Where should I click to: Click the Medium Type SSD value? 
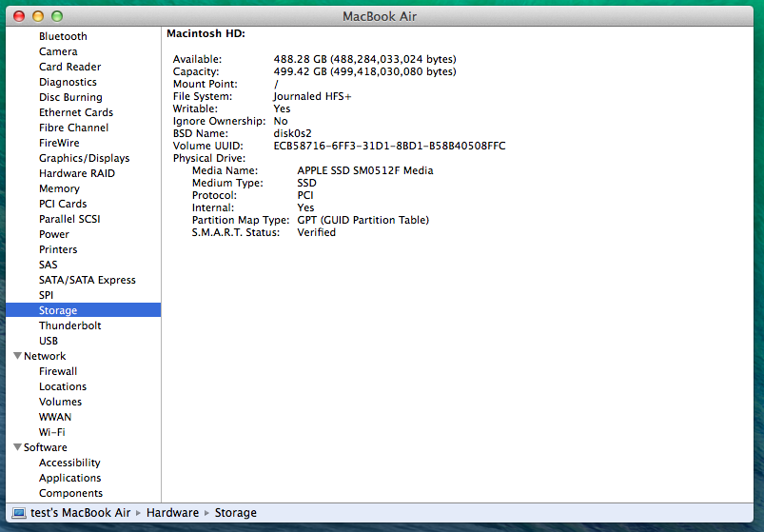[x=306, y=183]
